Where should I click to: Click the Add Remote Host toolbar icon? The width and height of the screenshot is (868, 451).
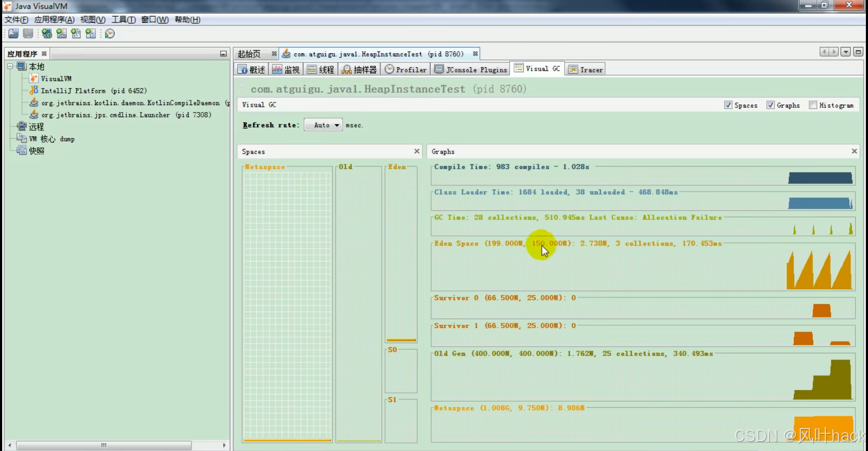pyautogui.click(x=47, y=34)
